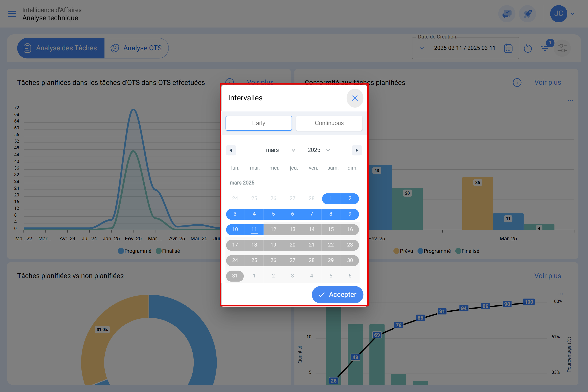Select the Early interval option

(259, 123)
